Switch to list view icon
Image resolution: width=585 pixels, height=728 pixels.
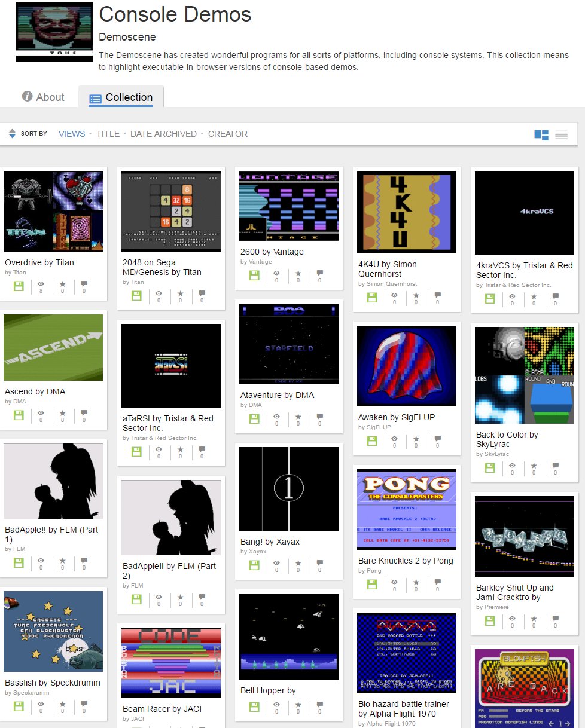pyautogui.click(x=561, y=135)
